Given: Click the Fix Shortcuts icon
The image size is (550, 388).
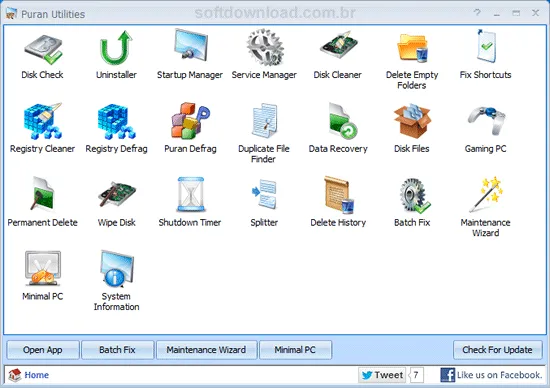Looking at the screenshot, I should 486,46.
